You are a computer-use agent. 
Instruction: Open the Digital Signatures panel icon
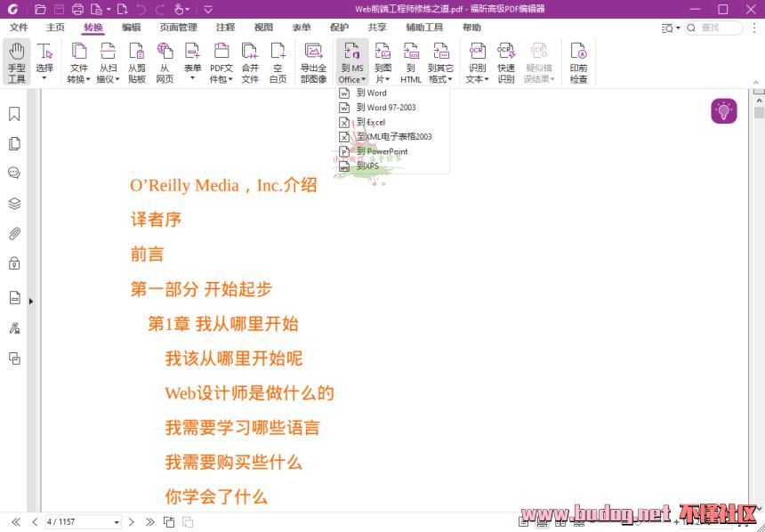click(x=14, y=328)
